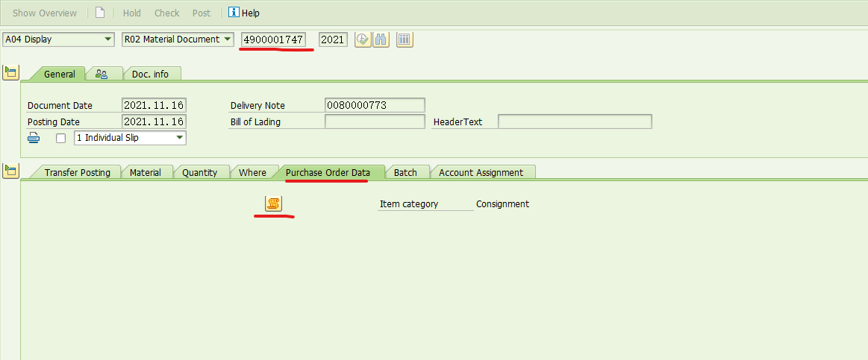Select the Purchase Order Data tab
868x360 pixels.
[x=328, y=172]
